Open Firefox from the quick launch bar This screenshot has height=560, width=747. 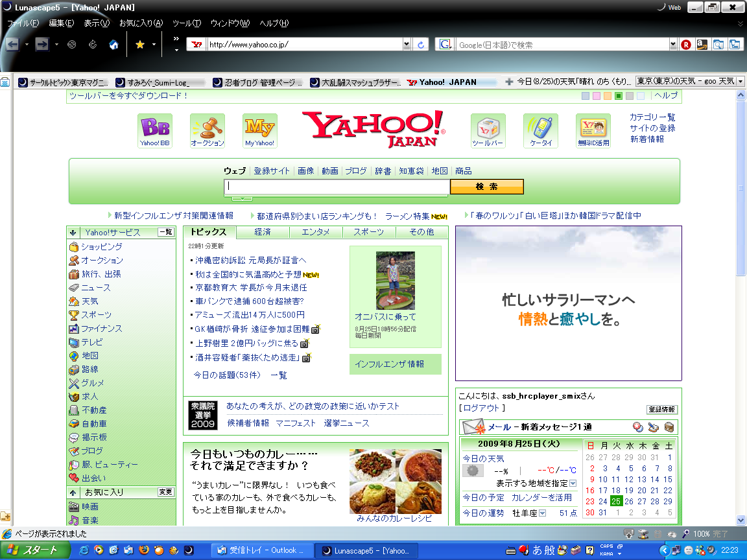pos(144,550)
